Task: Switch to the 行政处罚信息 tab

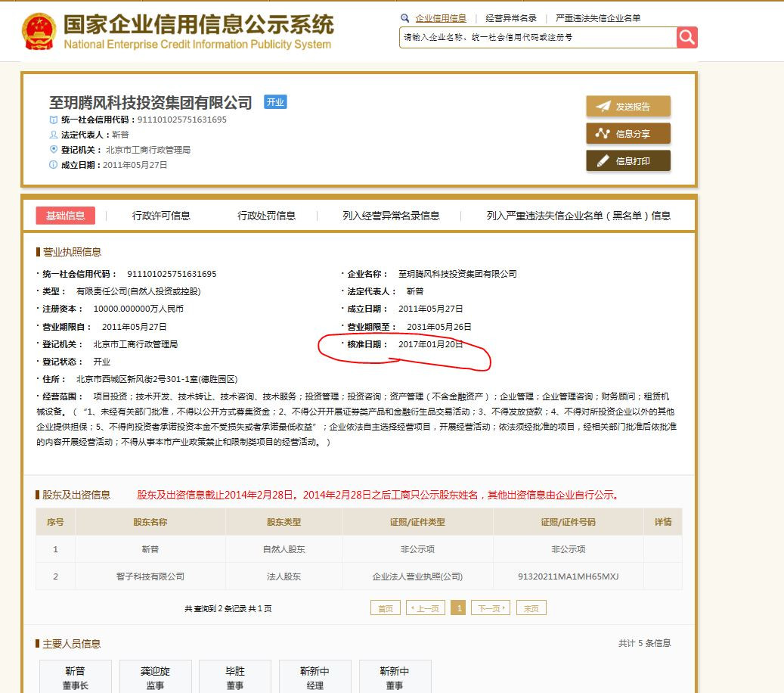Action: coord(267,216)
